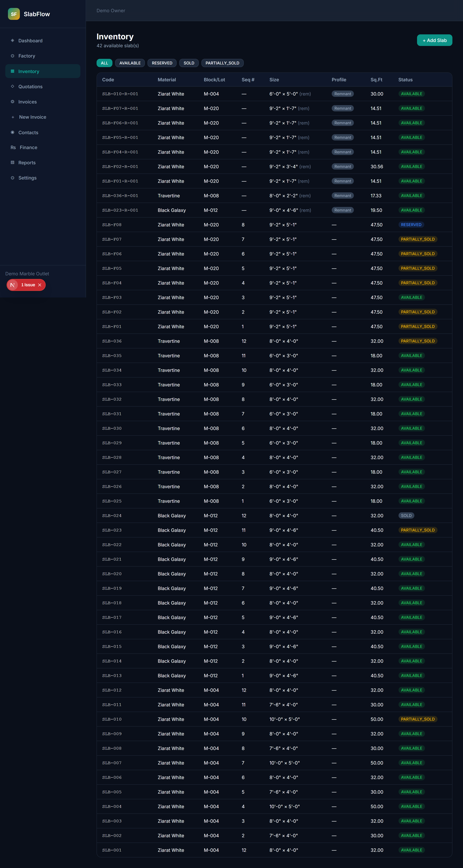Click the Factory sidebar icon
463x868 pixels.
point(12,56)
